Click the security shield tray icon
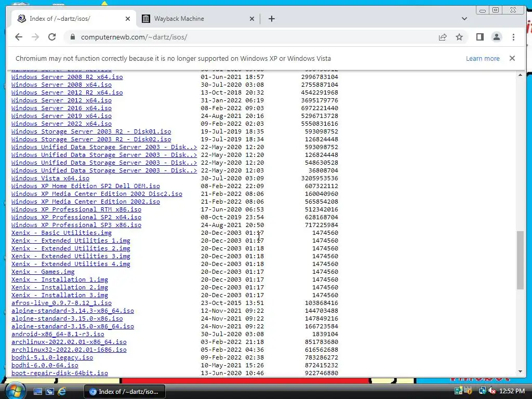 pyautogui.click(x=469, y=391)
